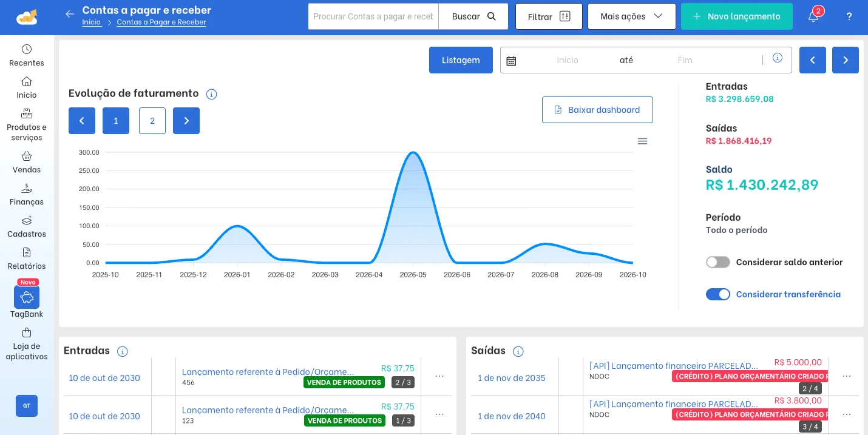Viewport: 868px width, 435px height.
Task: Go to next period with top-right arrow
Action: [x=846, y=60]
